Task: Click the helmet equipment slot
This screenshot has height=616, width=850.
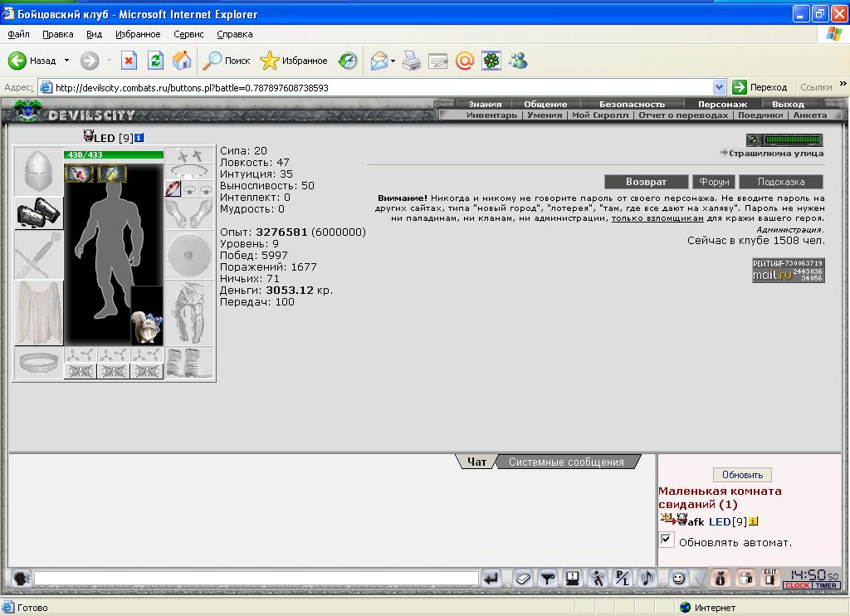Action: tap(38, 171)
